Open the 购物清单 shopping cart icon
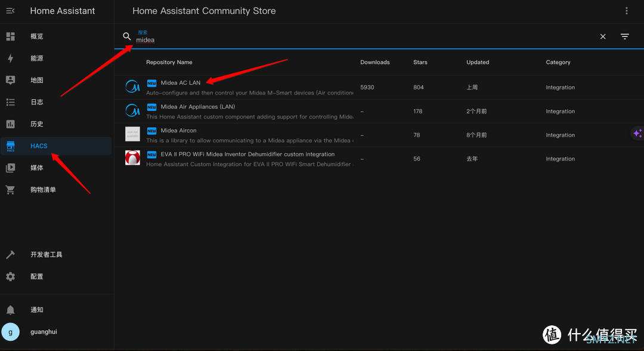 point(10,189)
